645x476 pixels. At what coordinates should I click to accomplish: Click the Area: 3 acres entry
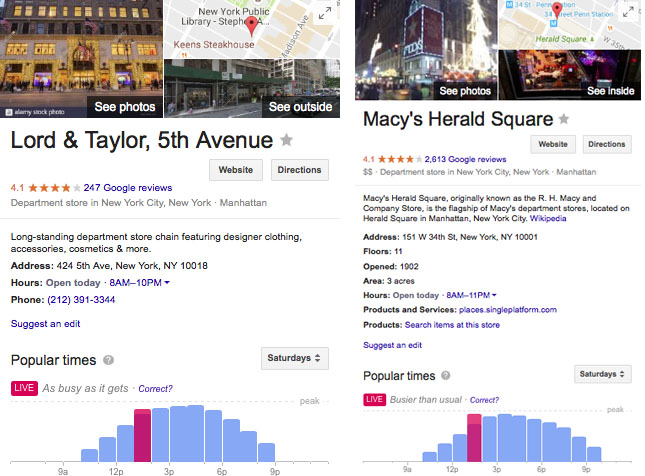(389, 281)
